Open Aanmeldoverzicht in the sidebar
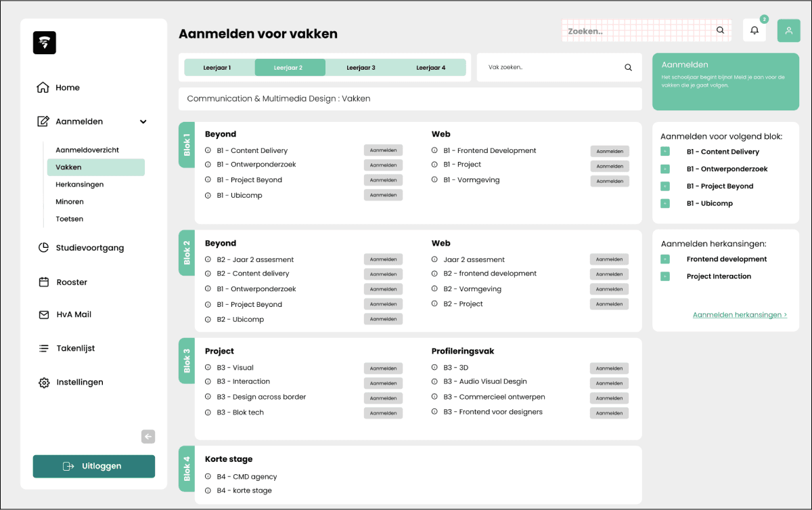The height and width of the screenshot is (510, 812). 87,150
